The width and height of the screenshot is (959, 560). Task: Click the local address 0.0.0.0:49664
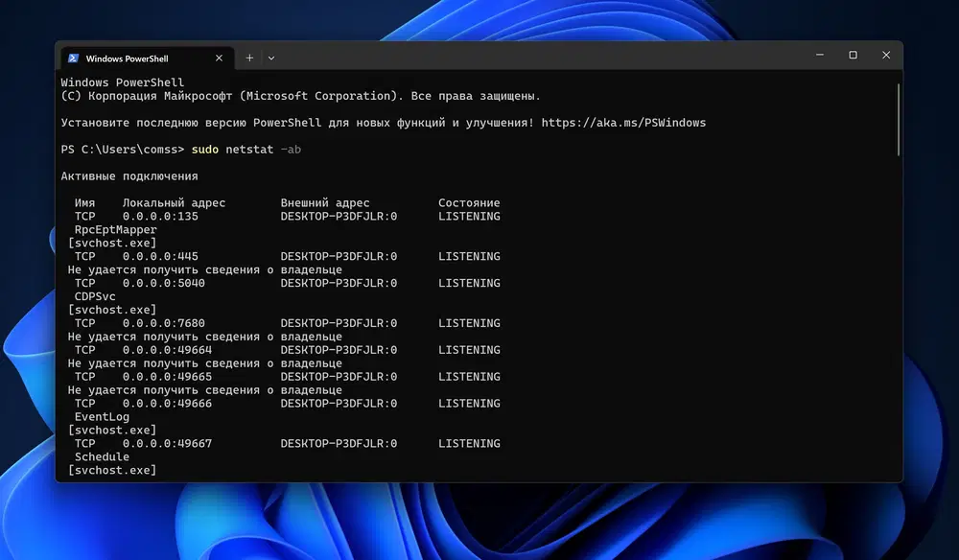[167, 350]
